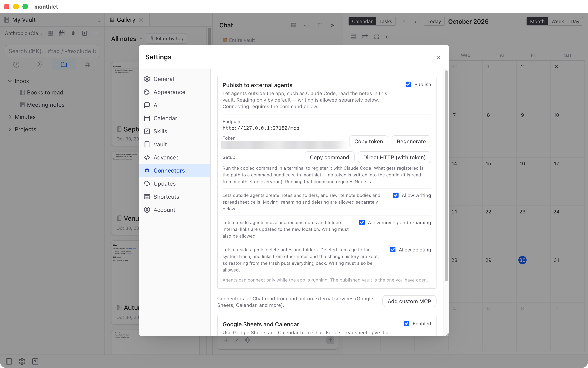
Task: Click the microphone icon in chat input
Action: tap(247, 340)
